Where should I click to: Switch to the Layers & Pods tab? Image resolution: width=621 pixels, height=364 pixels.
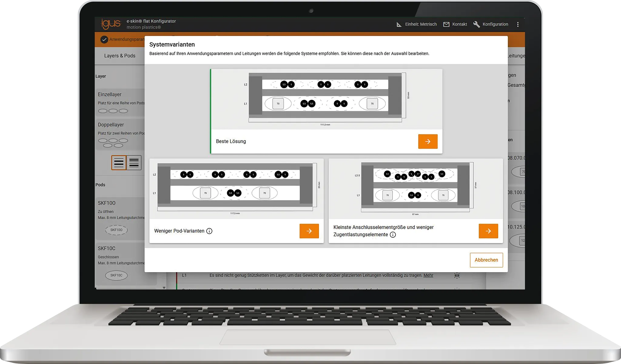click(x=120, y=56)
